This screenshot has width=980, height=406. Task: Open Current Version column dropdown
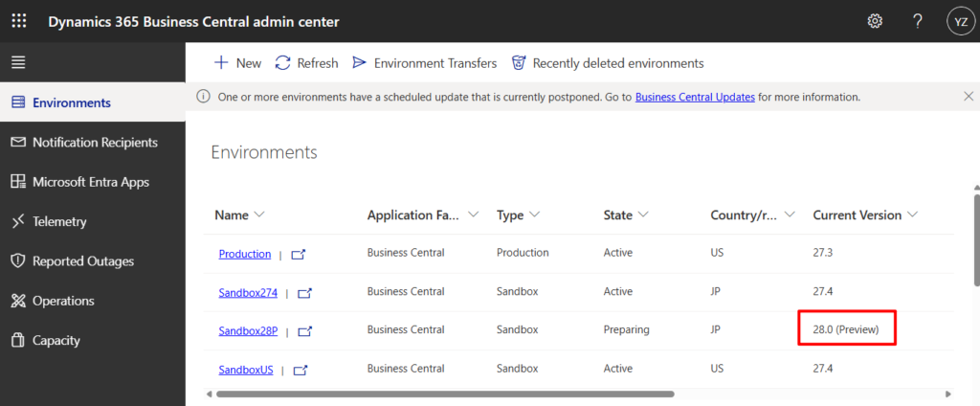point(913,215)
